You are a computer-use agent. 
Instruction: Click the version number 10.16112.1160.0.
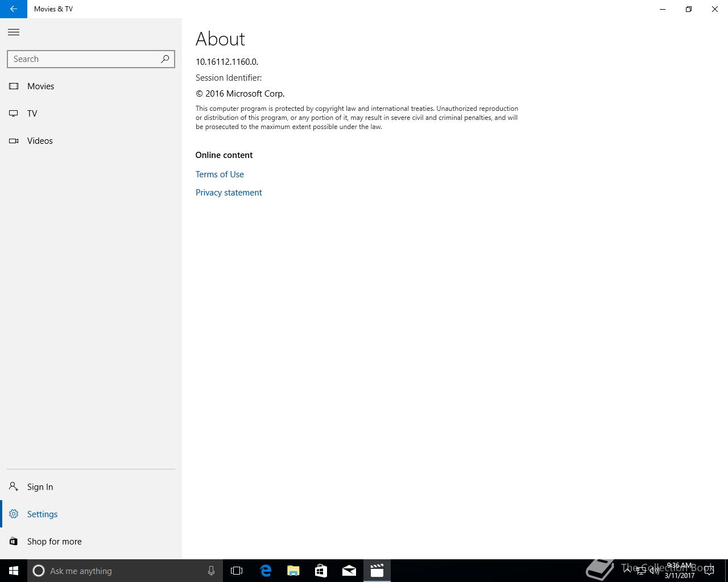point(227,62)
